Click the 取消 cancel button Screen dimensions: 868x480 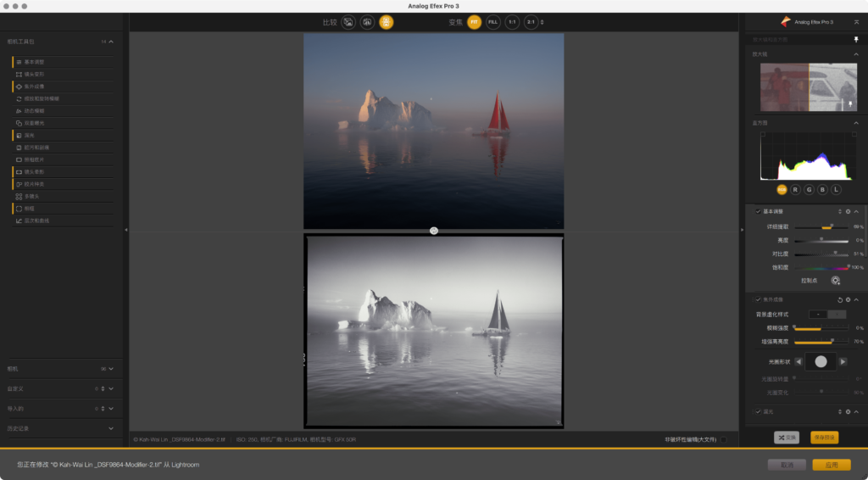tap(787, 465)
